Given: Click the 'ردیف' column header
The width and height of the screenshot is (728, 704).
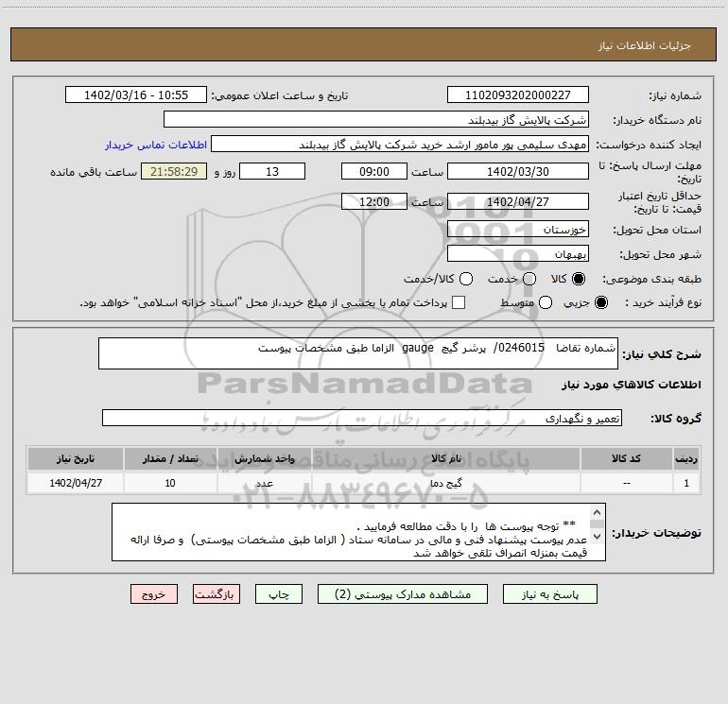Looking at the screenshot, I should point(686,458).
